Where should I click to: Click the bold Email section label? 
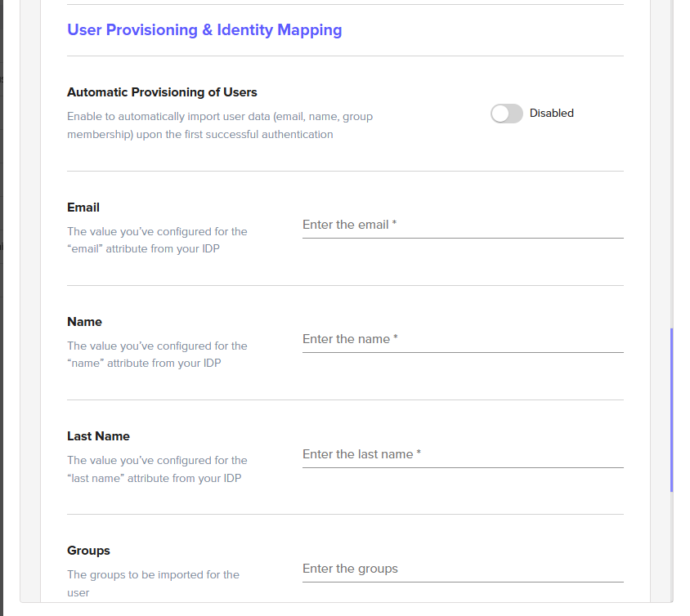pos(83,208)
